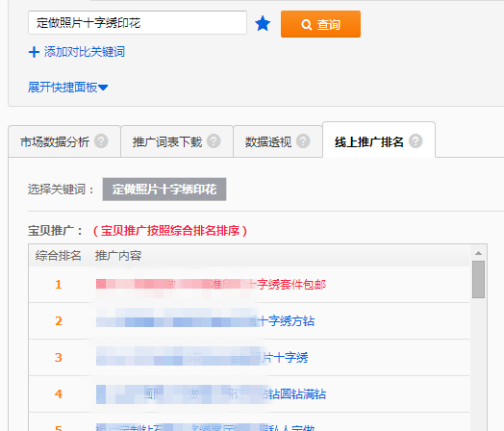
Task: Open rank 2 listing ending 十字绣方钻
Action: [205, 320]
